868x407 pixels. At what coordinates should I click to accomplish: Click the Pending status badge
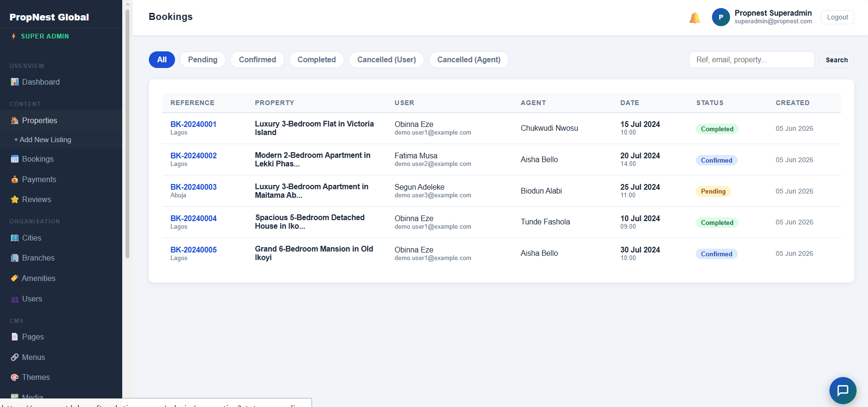click(713, 191)
